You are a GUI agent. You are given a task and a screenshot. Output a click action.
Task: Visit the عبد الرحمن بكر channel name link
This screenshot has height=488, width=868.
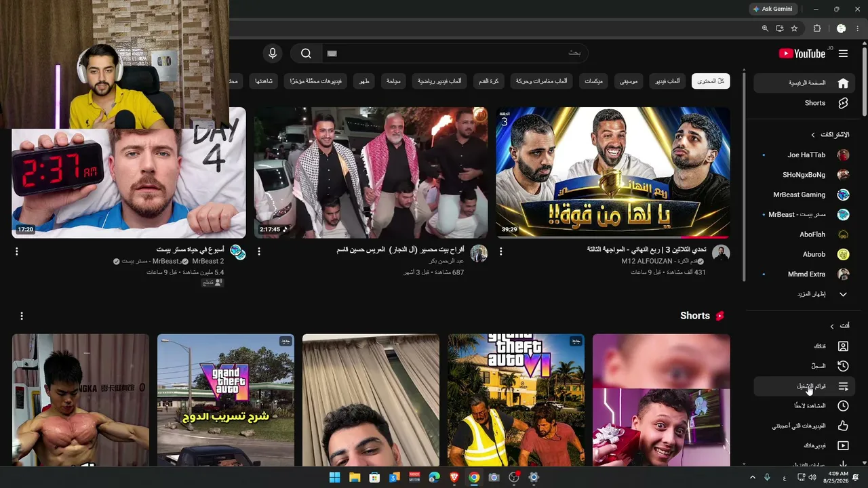coord(446,261)
